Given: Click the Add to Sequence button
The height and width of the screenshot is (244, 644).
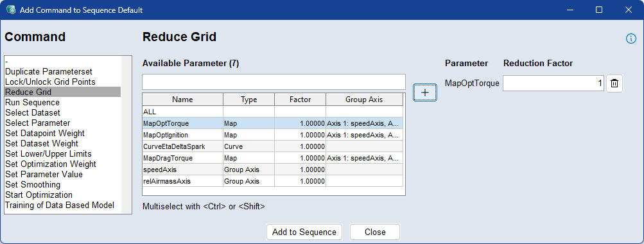Looking at the screenshot, I should tap(304, 232).
